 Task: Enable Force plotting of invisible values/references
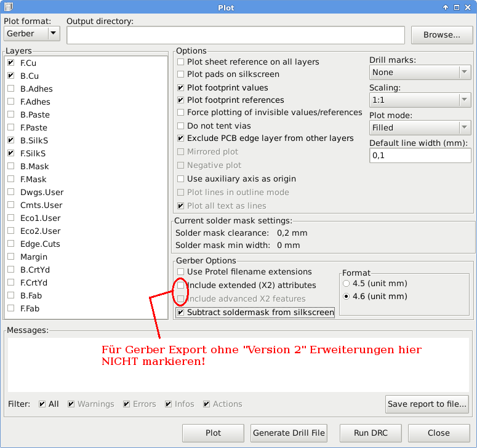(x=181, y=113)
